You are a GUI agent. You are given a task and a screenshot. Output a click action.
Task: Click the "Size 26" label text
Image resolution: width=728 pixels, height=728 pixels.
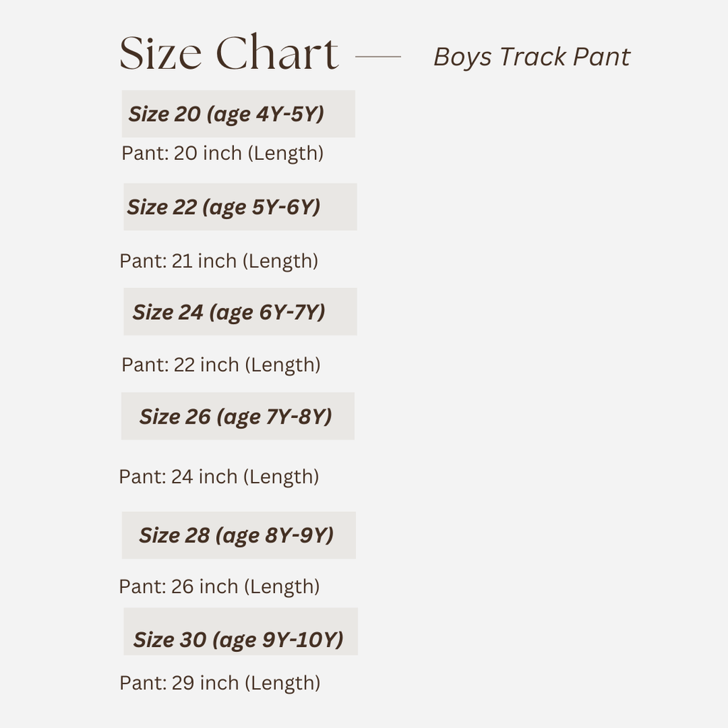(175, 417)
